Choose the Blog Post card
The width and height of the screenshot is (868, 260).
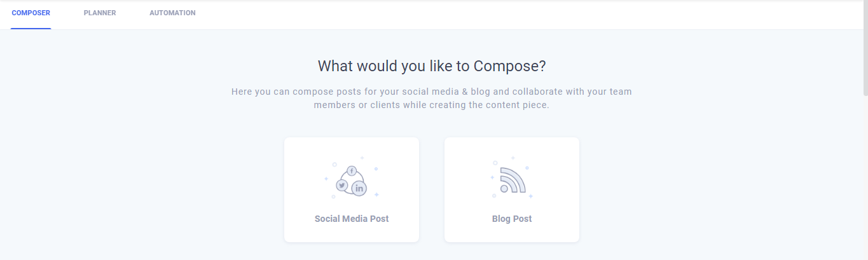click(512, 189)
